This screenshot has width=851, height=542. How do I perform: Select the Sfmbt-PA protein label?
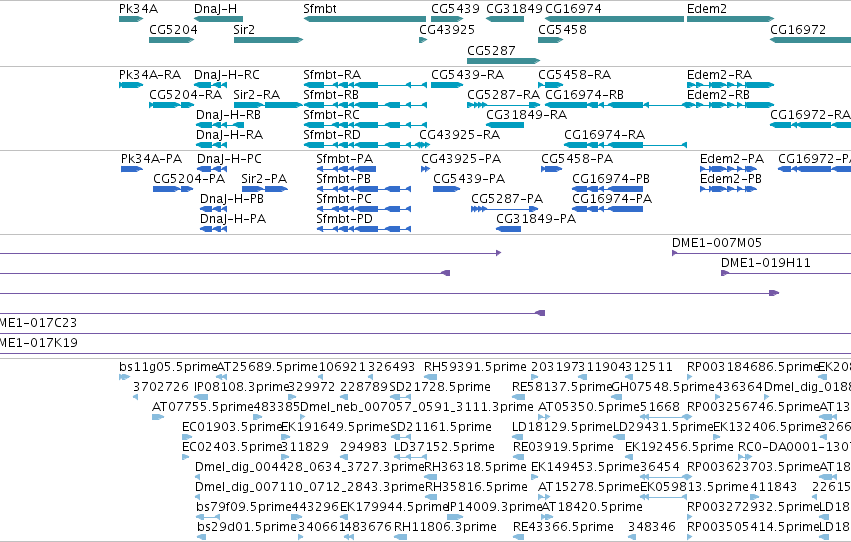click(345, 158)
